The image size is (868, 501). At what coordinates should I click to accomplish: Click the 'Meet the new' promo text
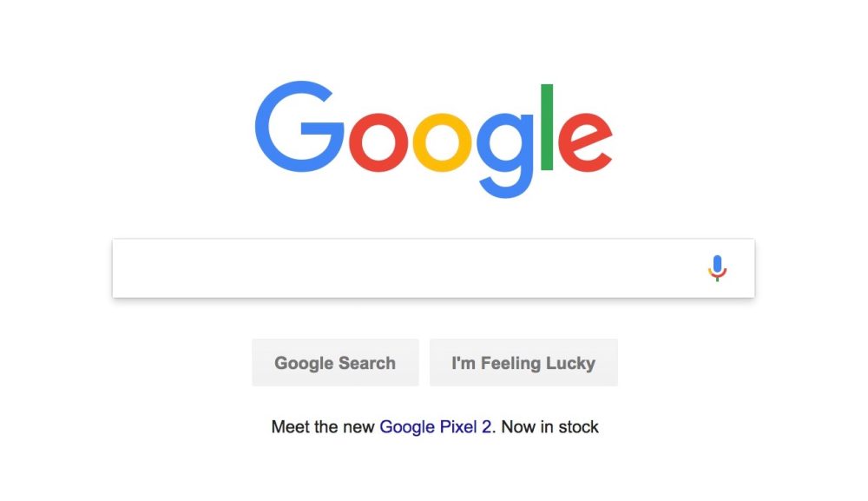point(323,427)
